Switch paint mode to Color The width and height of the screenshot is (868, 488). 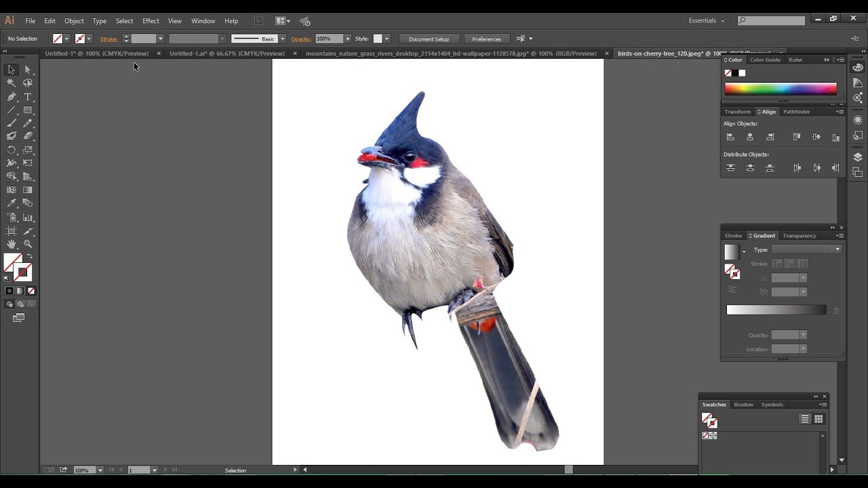pyautogui.click(x=9, y=291)
